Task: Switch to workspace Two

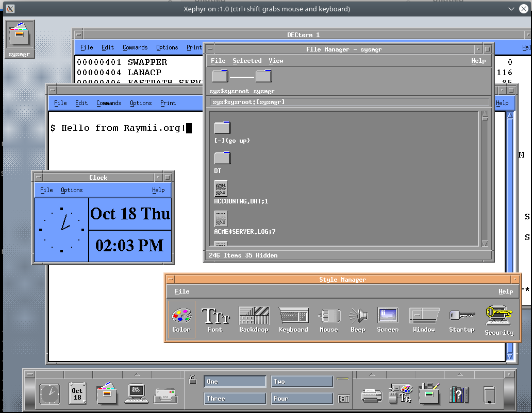Action: 302,381
